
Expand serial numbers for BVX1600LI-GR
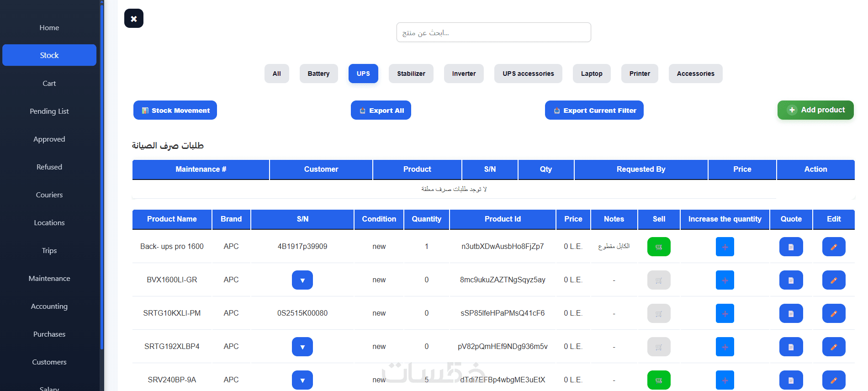302,280
